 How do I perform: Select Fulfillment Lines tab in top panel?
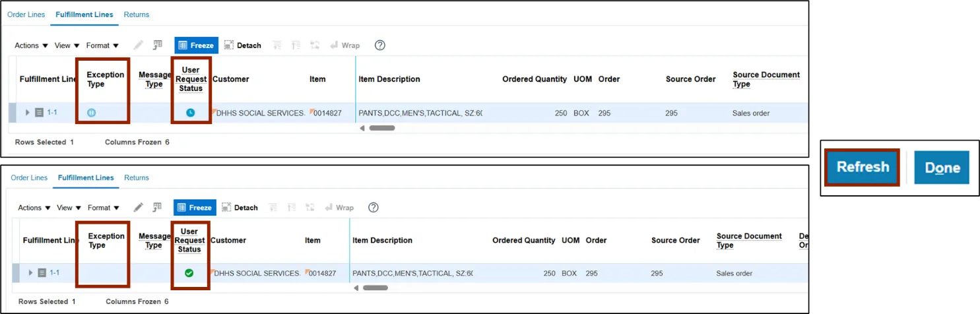click(x=84, y=15)
